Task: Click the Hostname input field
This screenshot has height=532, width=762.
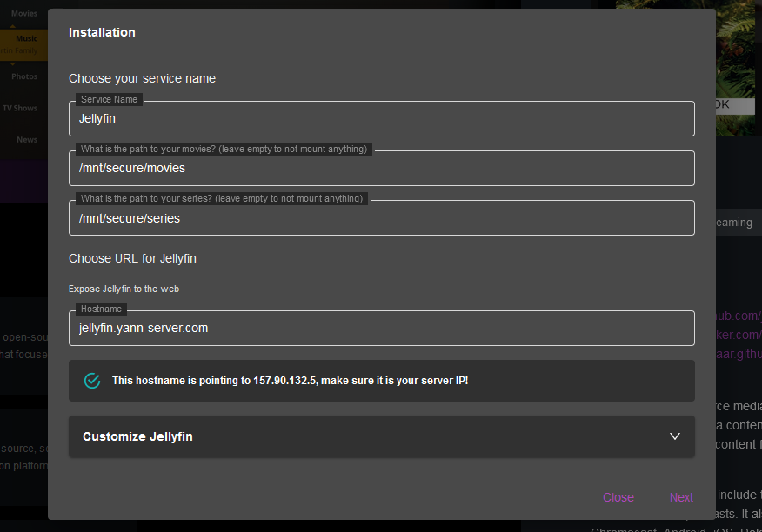Action: (382, 328)
